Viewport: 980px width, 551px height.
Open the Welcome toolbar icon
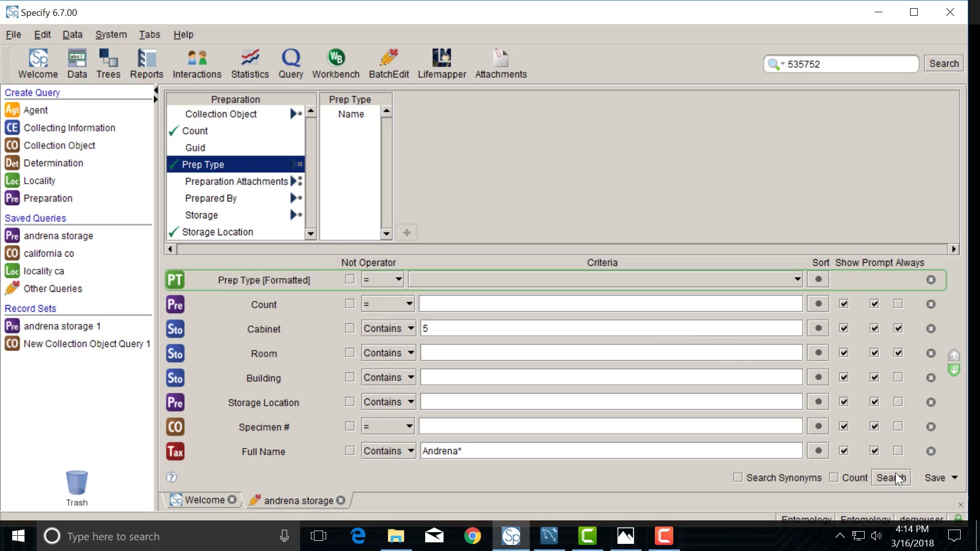[x=38, y=64]
